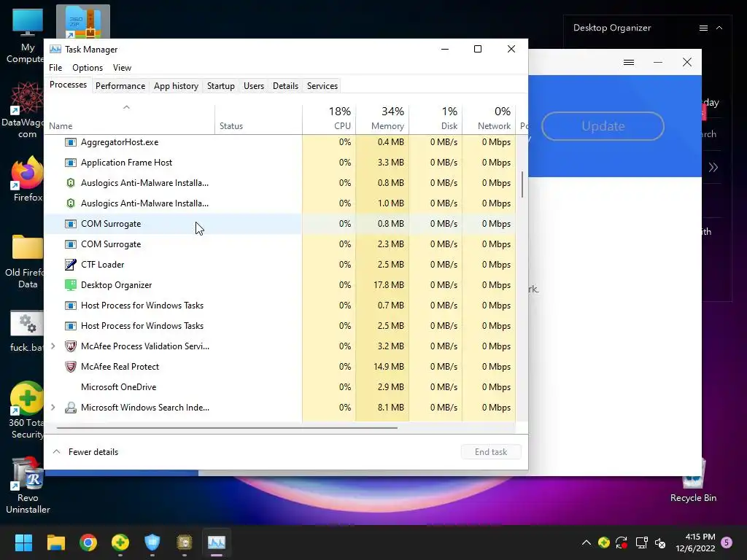Sort processes by Memory column
Viewport: 747px width, 560px height.
[382, 120]
